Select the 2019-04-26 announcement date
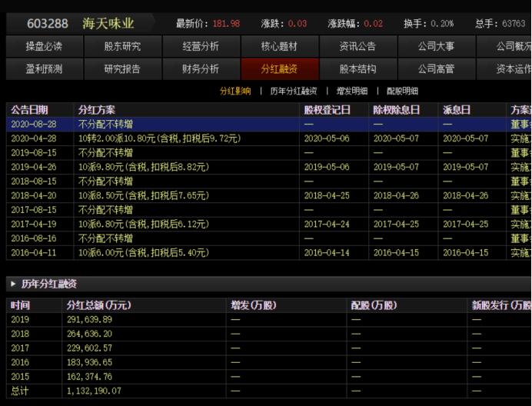Screen dimensions: 532x406 coord(34,167)
